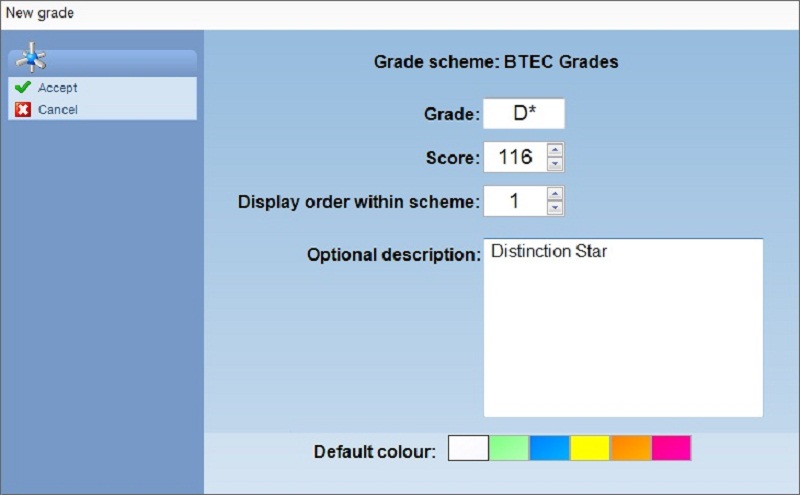Decrease the Display order with down arrow
800x495 pixels.
tap(555, 208)
